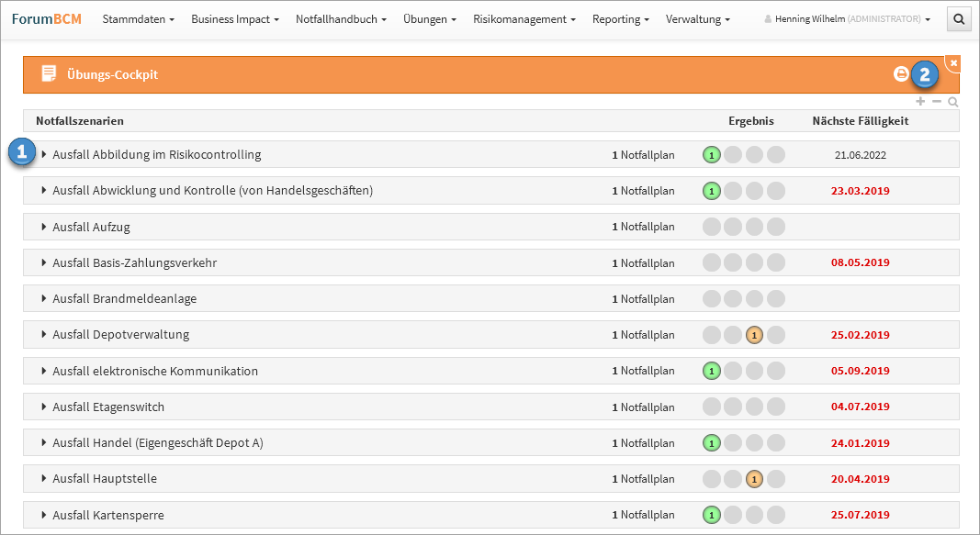Open the Notfallhandbuch menu
Screen dimensions: 980x535
(341, 19)
